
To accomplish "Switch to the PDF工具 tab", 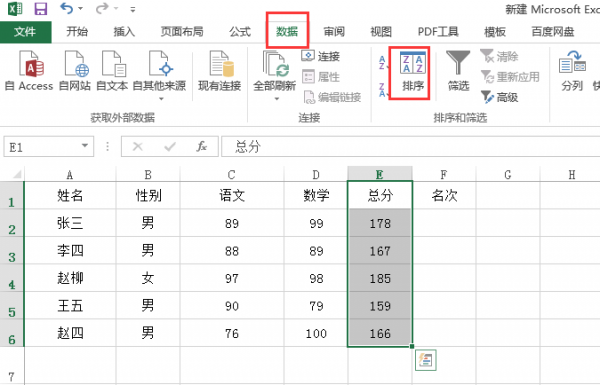I will coord(438,32).
